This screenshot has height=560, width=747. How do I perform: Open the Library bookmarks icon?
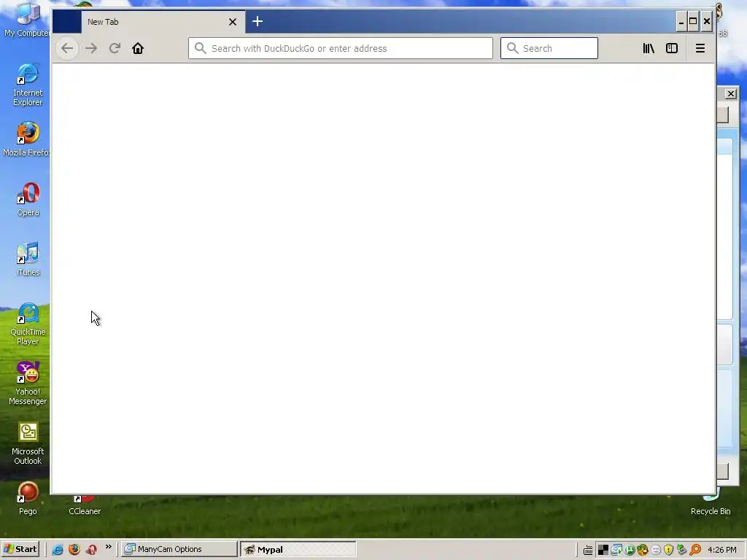click(x=649, y=48)
